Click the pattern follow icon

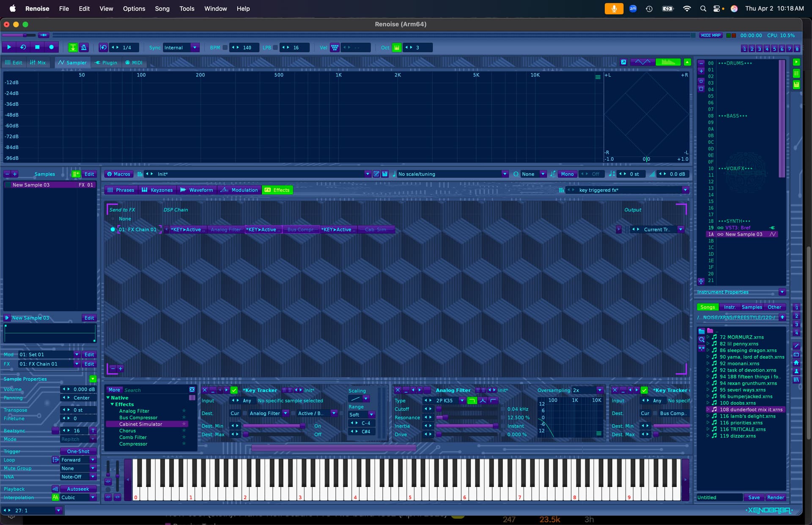[73, 47]
